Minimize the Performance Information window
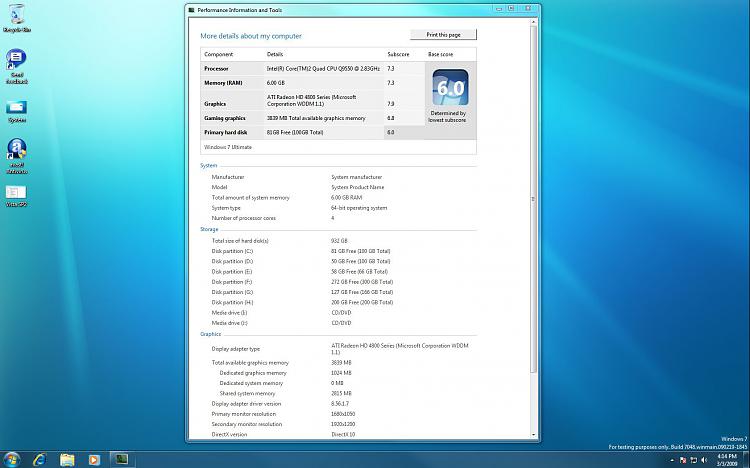 pos(499,9)
